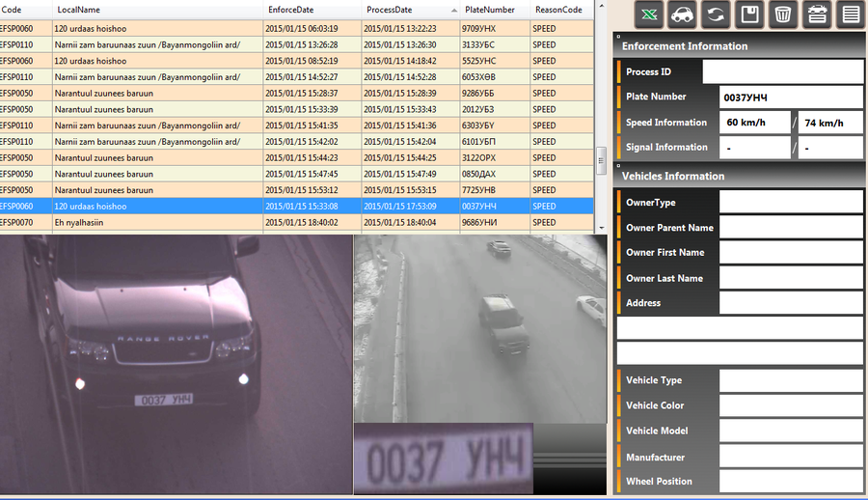The height and width of the screenshot is (500, 868).
Task: Open the close-up Range Rover photo
Action: [176, 364]
